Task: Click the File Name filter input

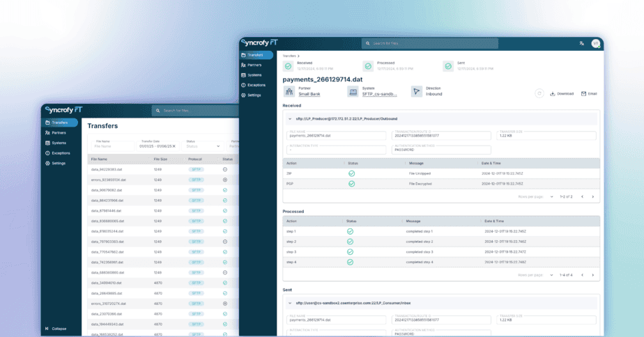Action: coord(112,146)
